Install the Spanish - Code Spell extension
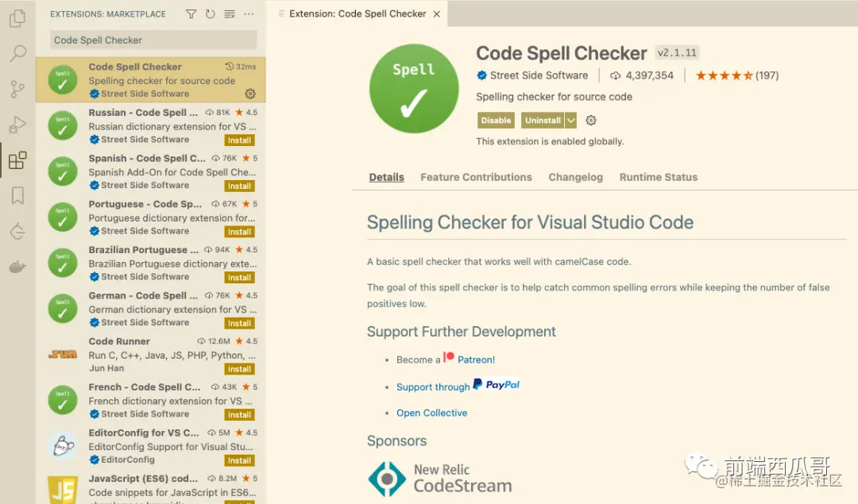The height and width of the screenshot is (504, 858). click(x=239, y=187)
